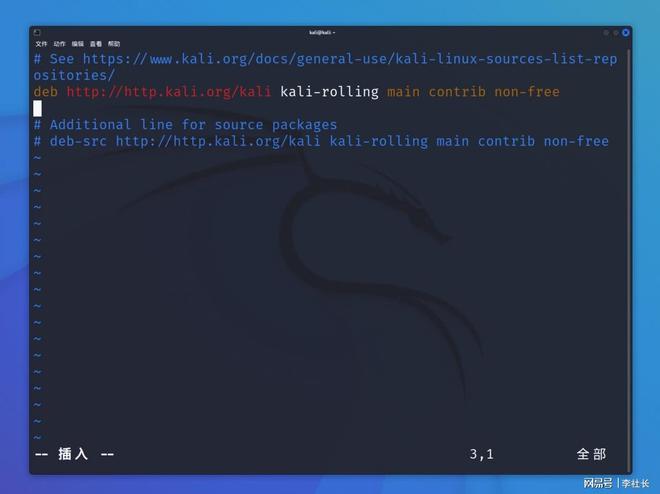Minimize the kali@kali terminal window
The width and height of the screenshot is (660, 494).
tap(606, 32)
